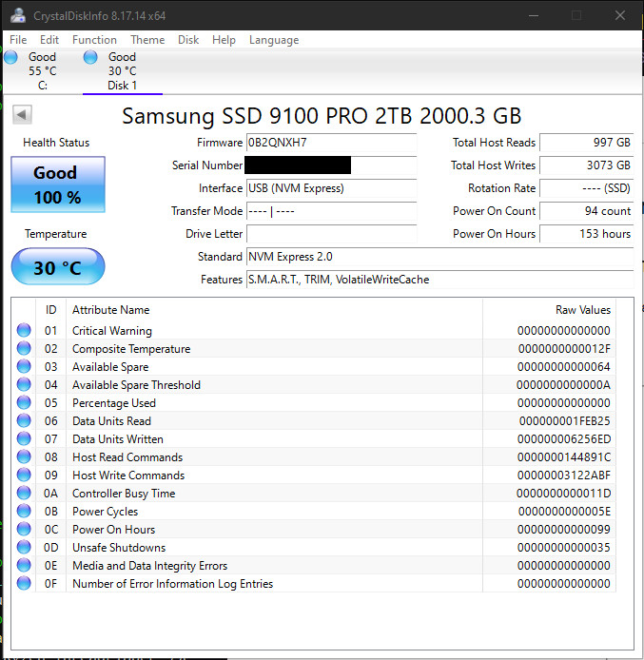This screenshot has height=660, width=644.
Task: Click the Features field with S.M.A.R.T., TRIM
Action: [439, 279]
